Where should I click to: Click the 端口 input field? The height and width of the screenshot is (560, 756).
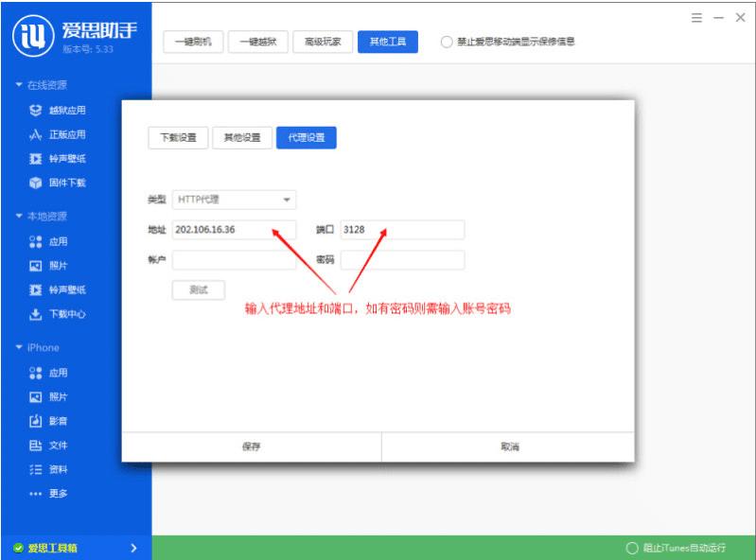tap(402, 230)
